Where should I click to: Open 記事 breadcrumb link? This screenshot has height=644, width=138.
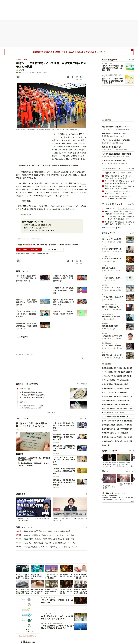pos(26,59)
